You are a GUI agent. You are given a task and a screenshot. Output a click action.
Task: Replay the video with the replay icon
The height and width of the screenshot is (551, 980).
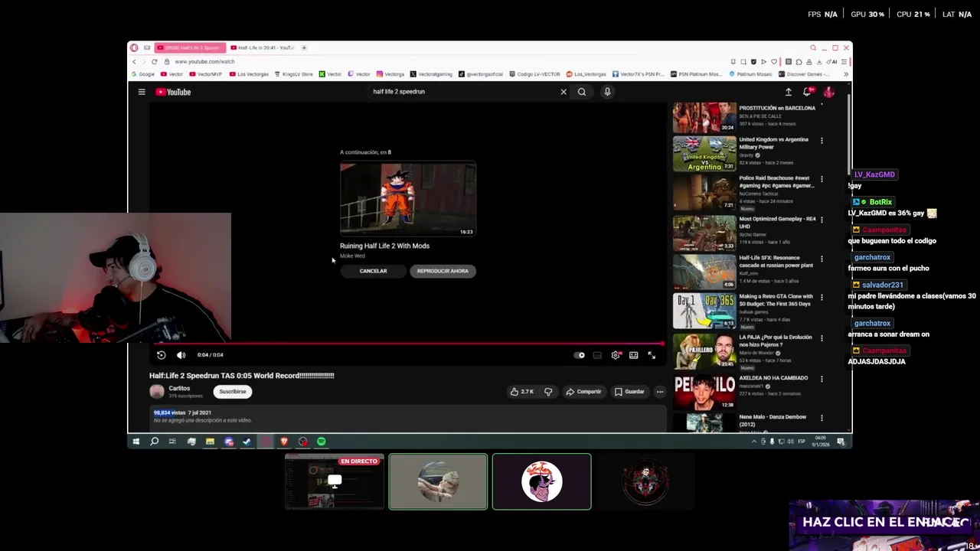click(x=161, y=355)
